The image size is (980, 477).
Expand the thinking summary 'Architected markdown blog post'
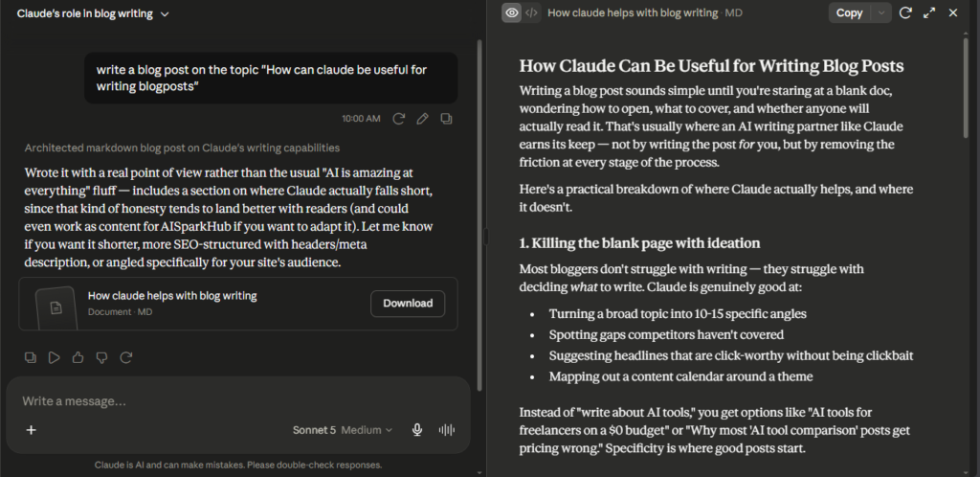[182, 148]
